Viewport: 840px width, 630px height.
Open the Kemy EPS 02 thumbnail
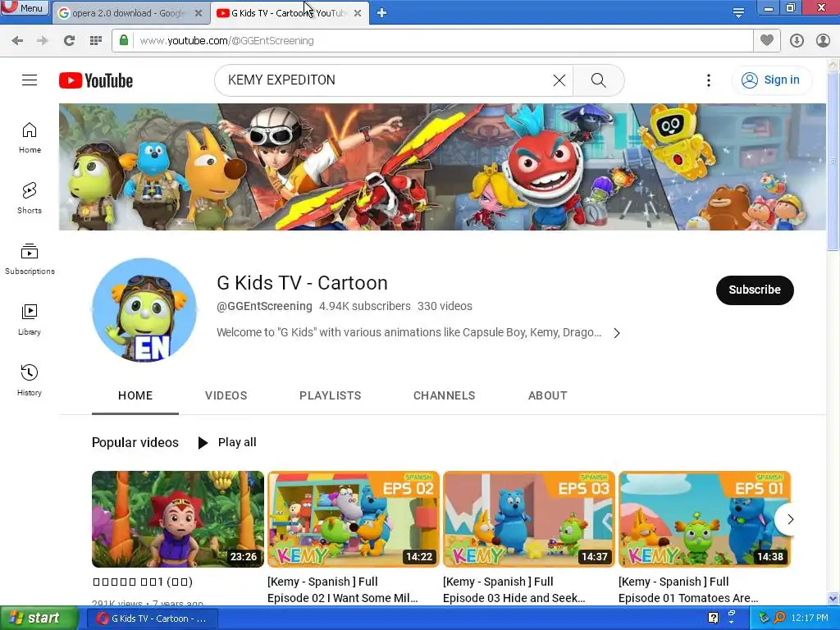(354, 519)
